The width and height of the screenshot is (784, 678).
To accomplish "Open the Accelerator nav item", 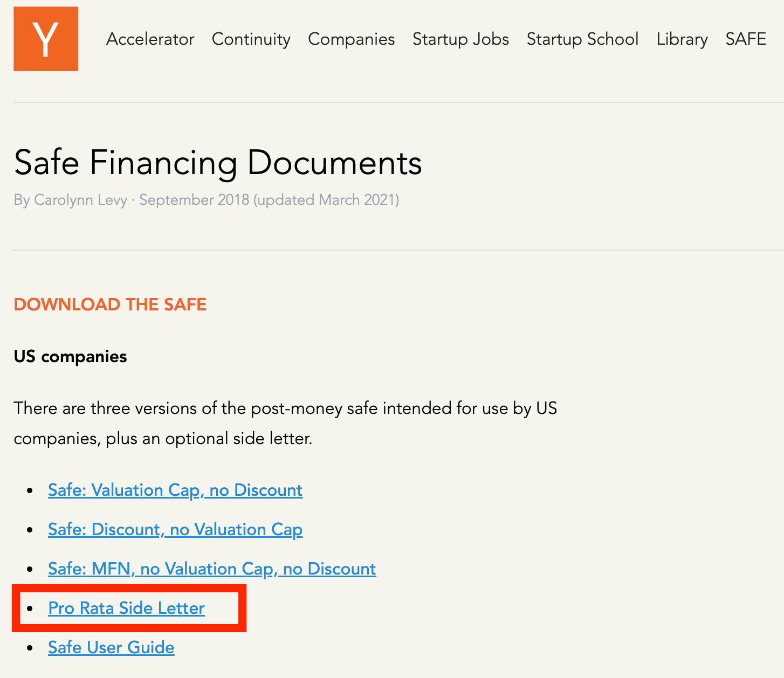I will pos(150,39).
